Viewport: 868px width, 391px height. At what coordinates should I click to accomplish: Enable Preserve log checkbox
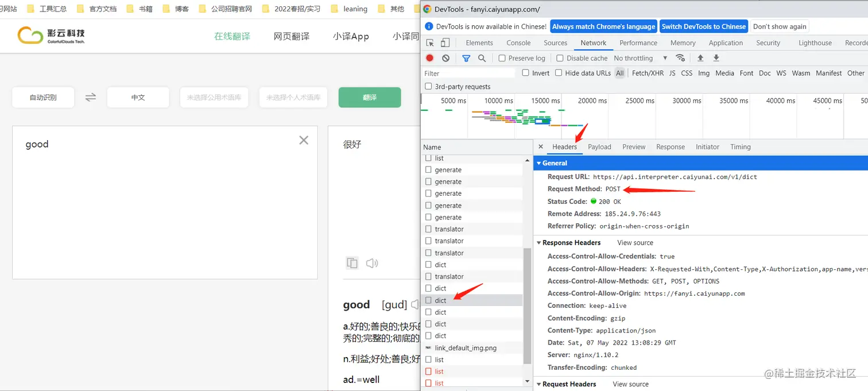click(x=502, y=58)
